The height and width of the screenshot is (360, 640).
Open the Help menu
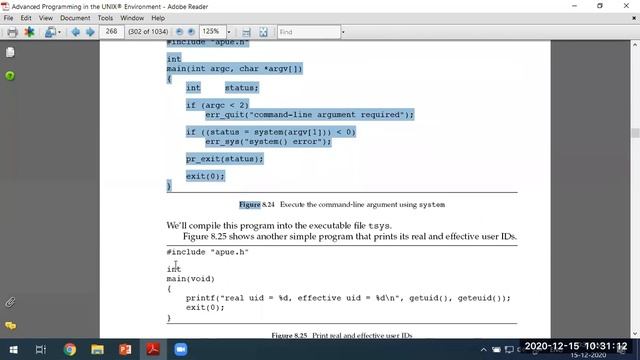(158, 18)
